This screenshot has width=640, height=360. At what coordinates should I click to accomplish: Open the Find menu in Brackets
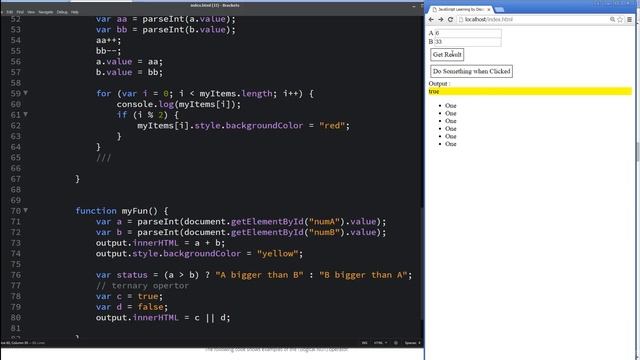pyautogui.click(x=20, y=12)
